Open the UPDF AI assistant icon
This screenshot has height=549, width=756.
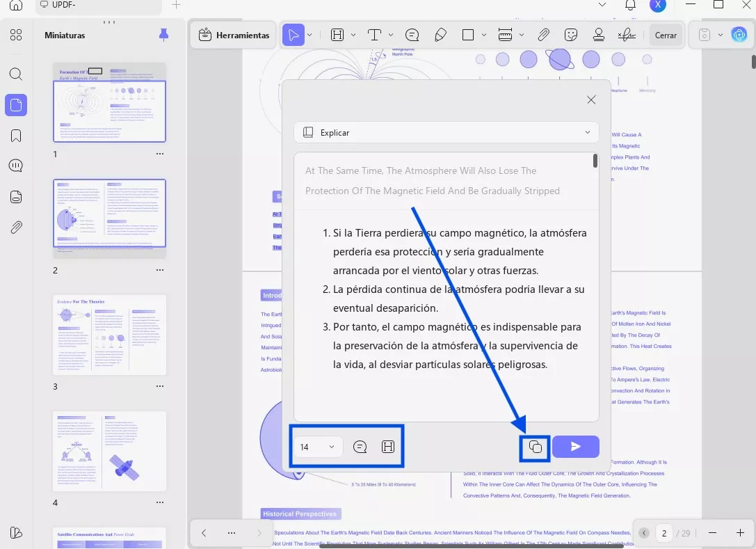(739, 35)
